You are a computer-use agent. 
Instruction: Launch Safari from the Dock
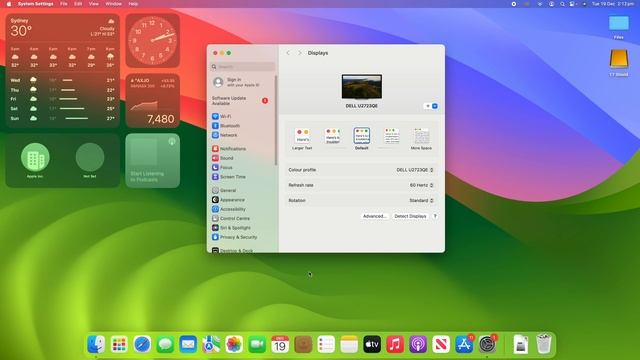tap(142, 344)
